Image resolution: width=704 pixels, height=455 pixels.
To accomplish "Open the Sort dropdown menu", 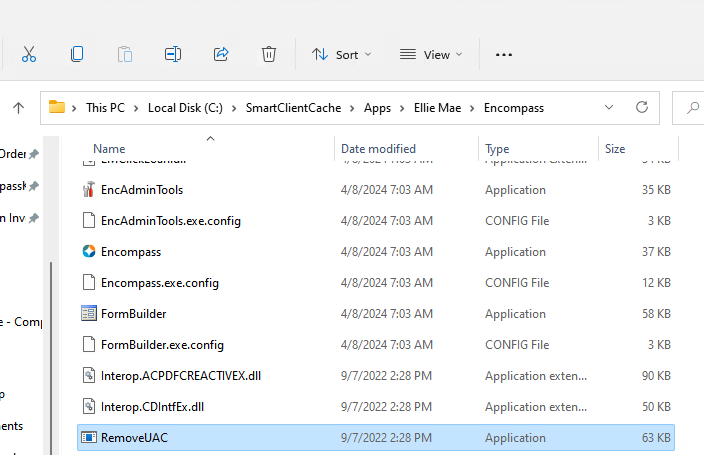I will click(x=342, y=55).
